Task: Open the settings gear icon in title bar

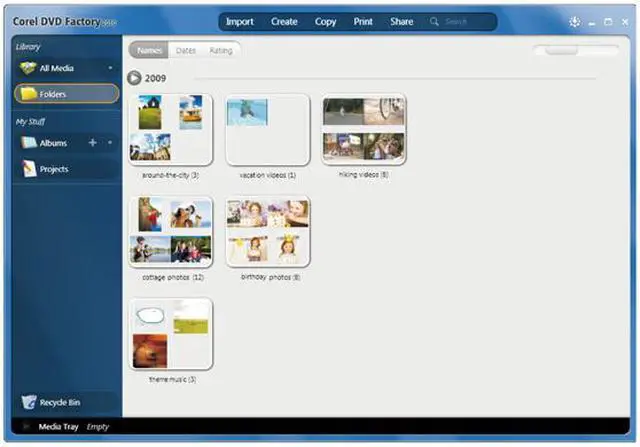Action: click(x=575, y=22)
